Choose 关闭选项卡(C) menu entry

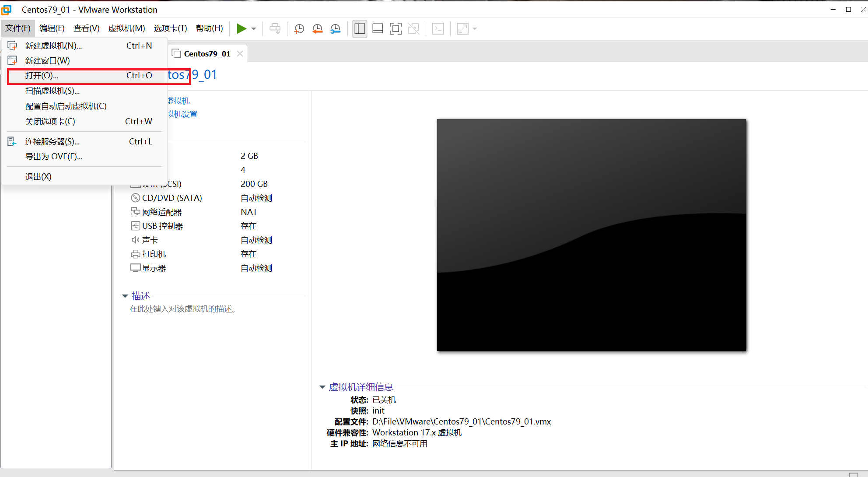click(x=84, y=121)
